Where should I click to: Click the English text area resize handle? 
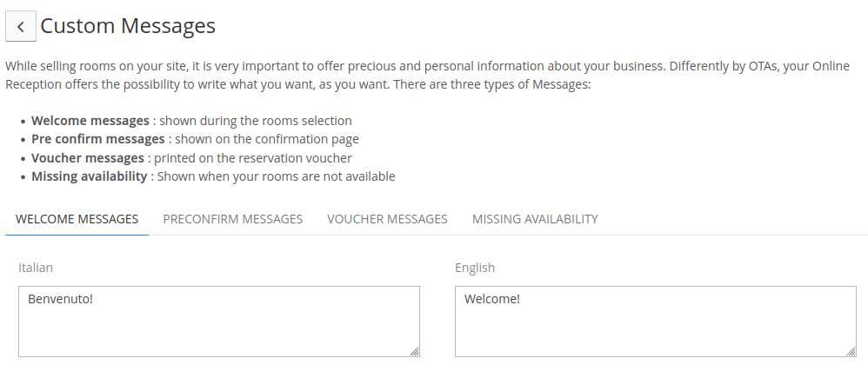[x=851, y=351]
